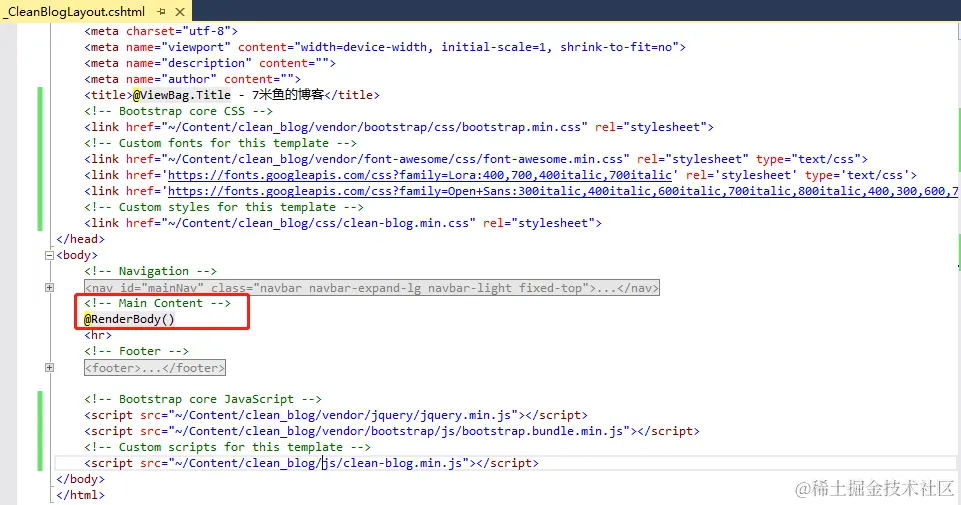
Task: Expand the collapsed footer region
Action: point(50,368)
